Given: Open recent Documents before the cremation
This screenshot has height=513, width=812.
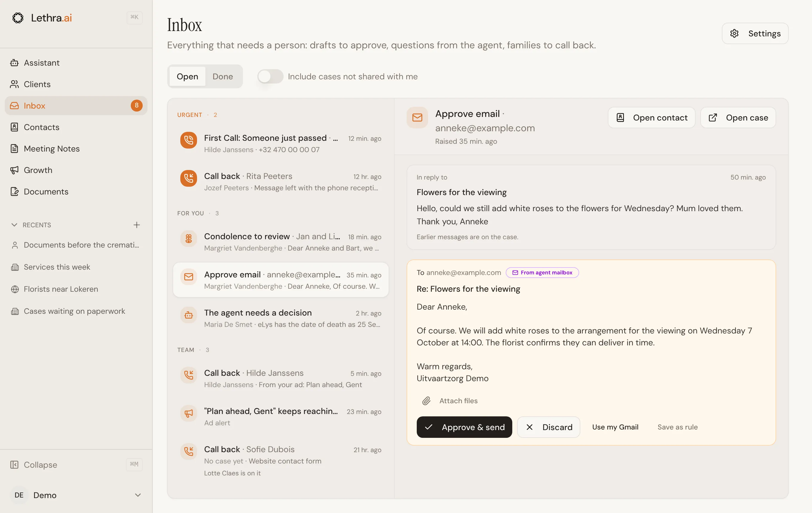Looking at the screenshot, I should pyautogui.click(x=76, y=245).
